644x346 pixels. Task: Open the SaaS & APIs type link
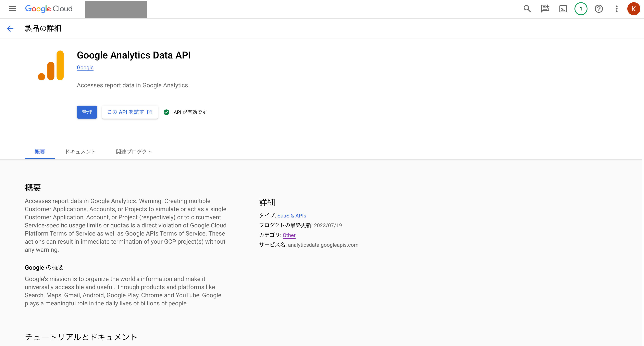pyautogui.click(x=292, y=215)
